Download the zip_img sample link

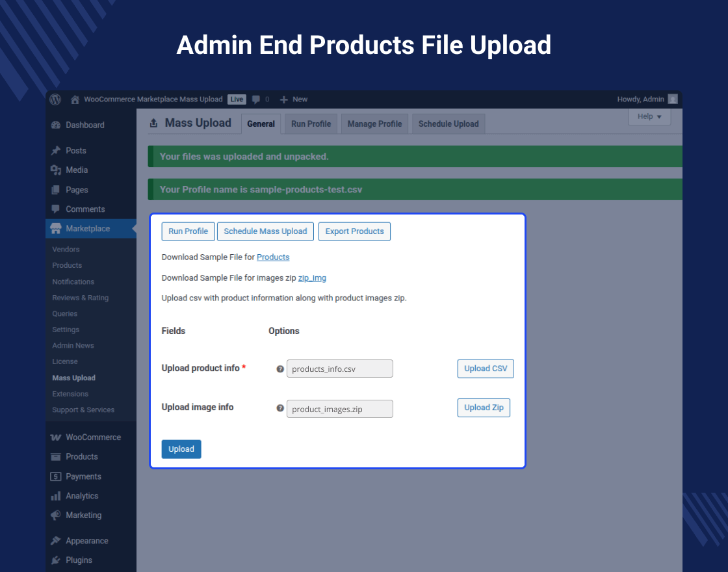312,278
